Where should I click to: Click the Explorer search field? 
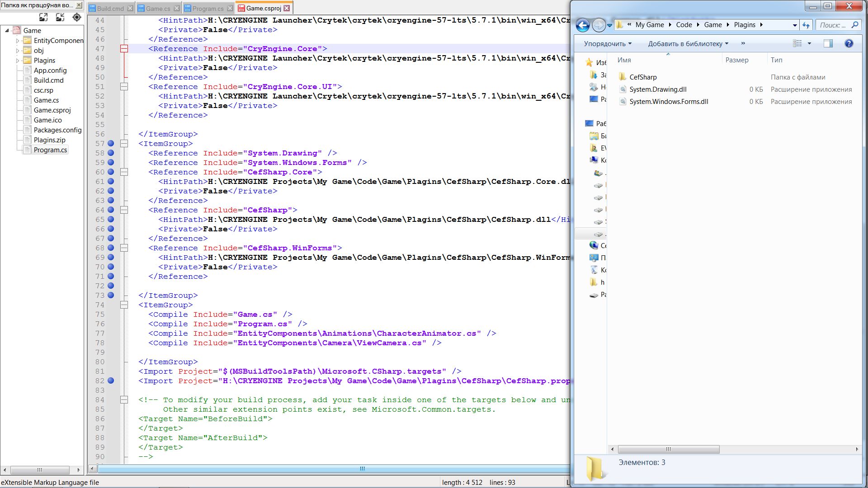point(838,25)
